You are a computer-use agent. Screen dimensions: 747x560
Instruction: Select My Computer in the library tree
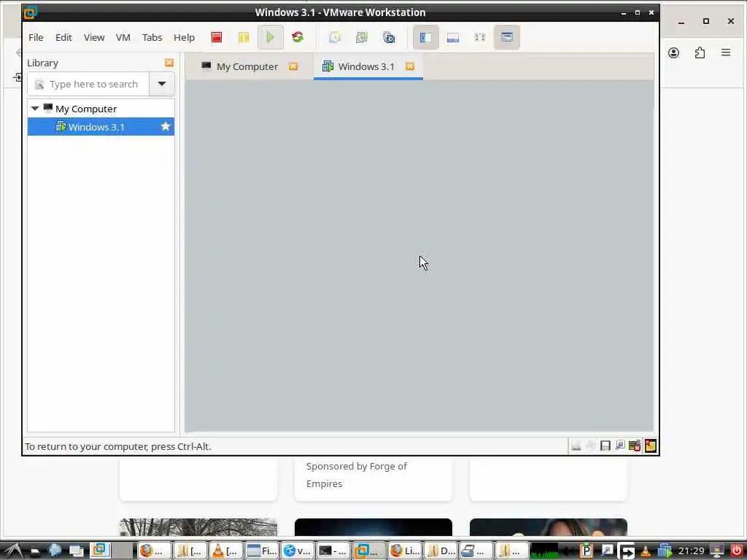point(86,109)
